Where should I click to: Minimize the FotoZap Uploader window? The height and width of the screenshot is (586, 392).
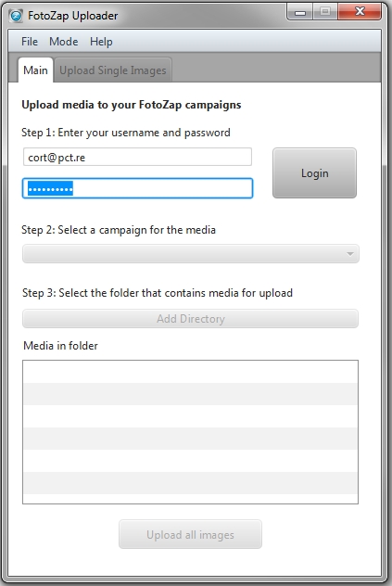(300, 12)
